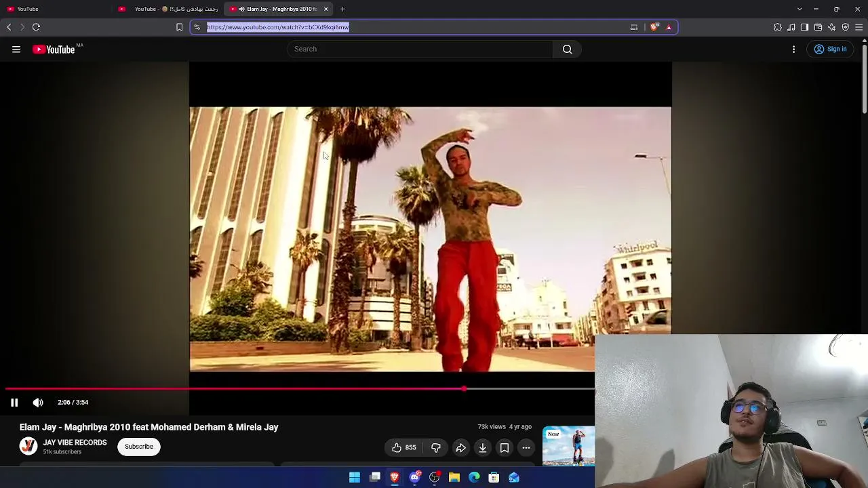868x488 pixels.
Task: Bookmark this page from the browser toolbar
Action: pos(179,27)
